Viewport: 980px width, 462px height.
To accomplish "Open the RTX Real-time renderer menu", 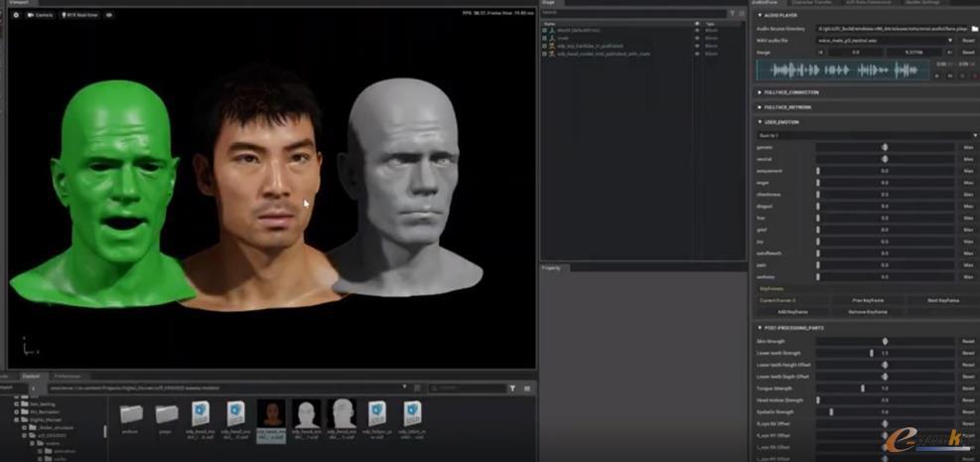I will pos(79,14).
